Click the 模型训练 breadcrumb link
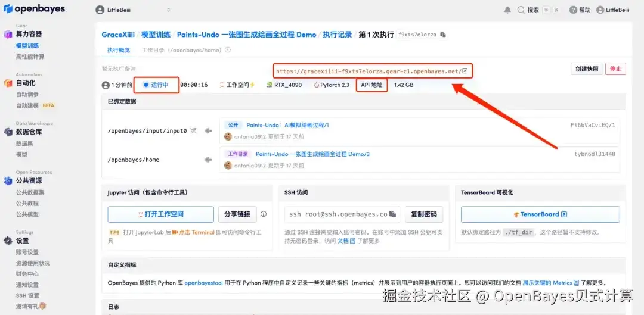This screenshot has height=315, width=644. coord(156,35)
